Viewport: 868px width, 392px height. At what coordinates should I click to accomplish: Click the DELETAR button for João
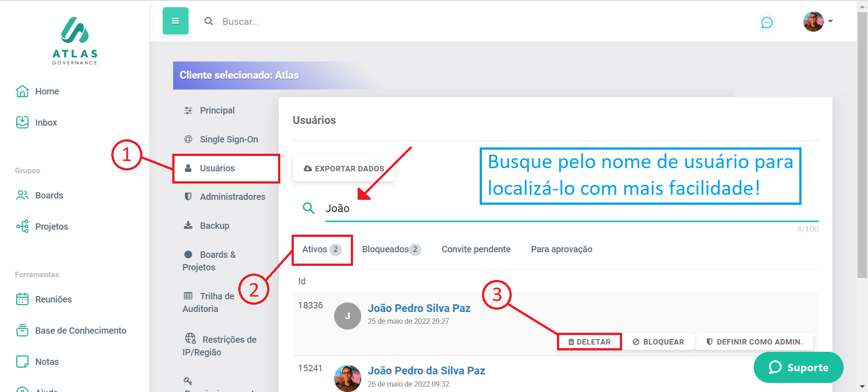tap(589, 342)
